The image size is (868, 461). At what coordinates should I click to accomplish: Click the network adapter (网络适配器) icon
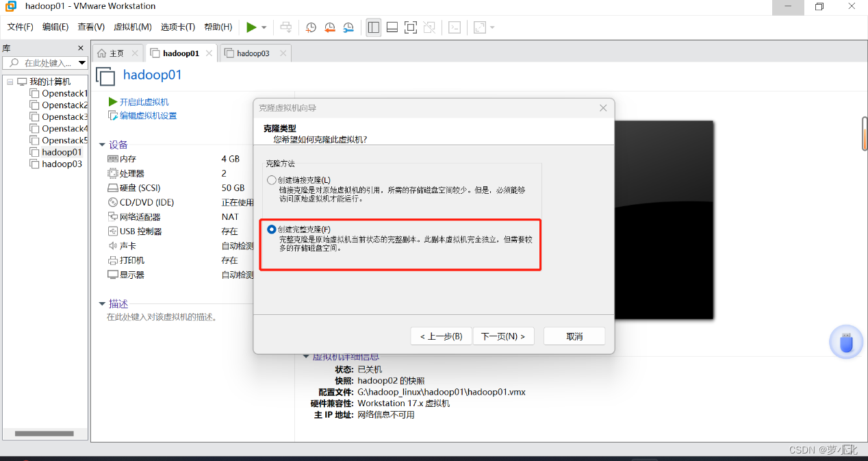click(113, 216)
